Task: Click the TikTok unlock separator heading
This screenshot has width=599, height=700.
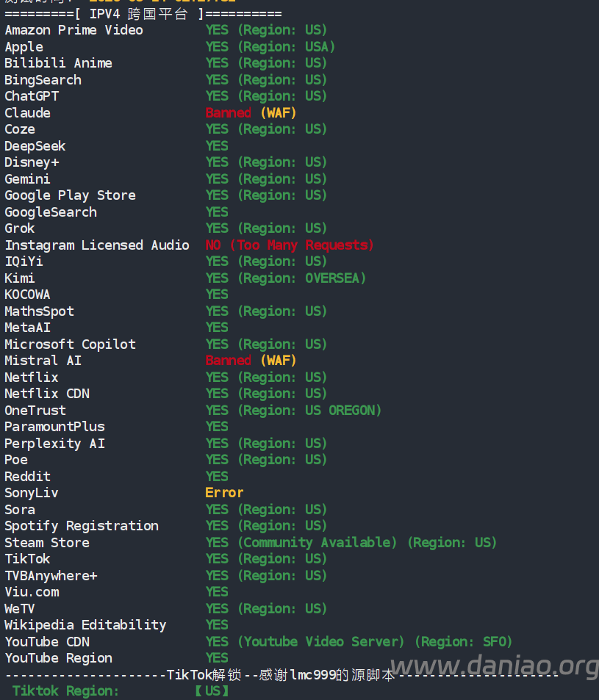Action: pyautogui.click(x=281, y=674)
